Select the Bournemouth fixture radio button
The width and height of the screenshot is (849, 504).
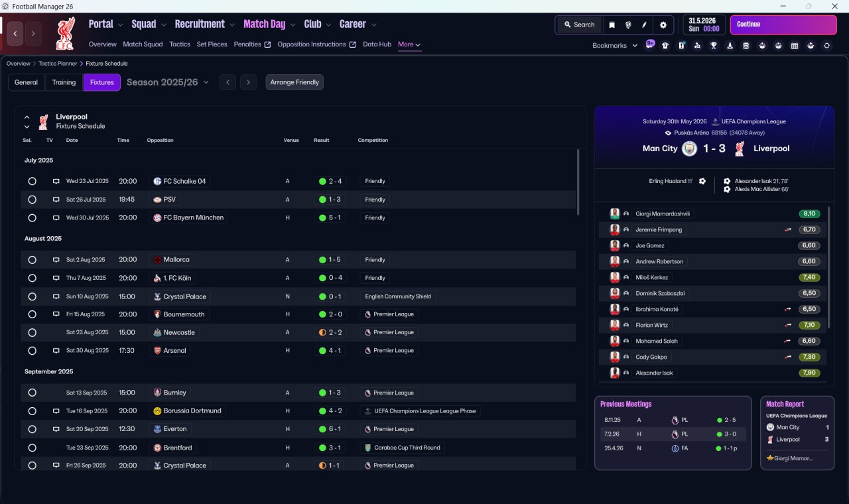[x=32, y=314]
